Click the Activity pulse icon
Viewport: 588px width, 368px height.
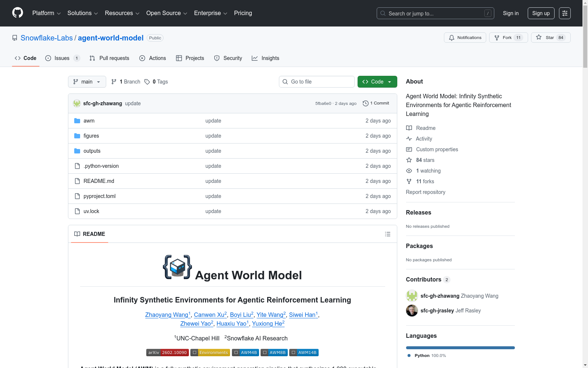409,139
